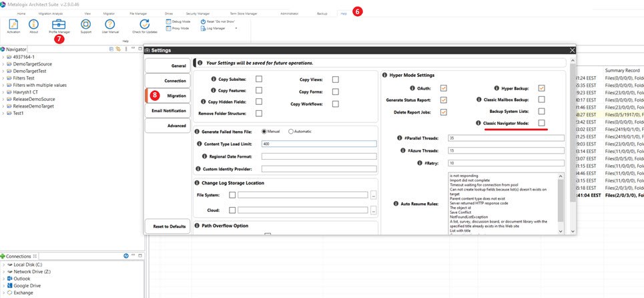Screen dimensions: 644x298
Task: Click the link-with-editor icon in Navigator panel
Action: click(118, 49)
